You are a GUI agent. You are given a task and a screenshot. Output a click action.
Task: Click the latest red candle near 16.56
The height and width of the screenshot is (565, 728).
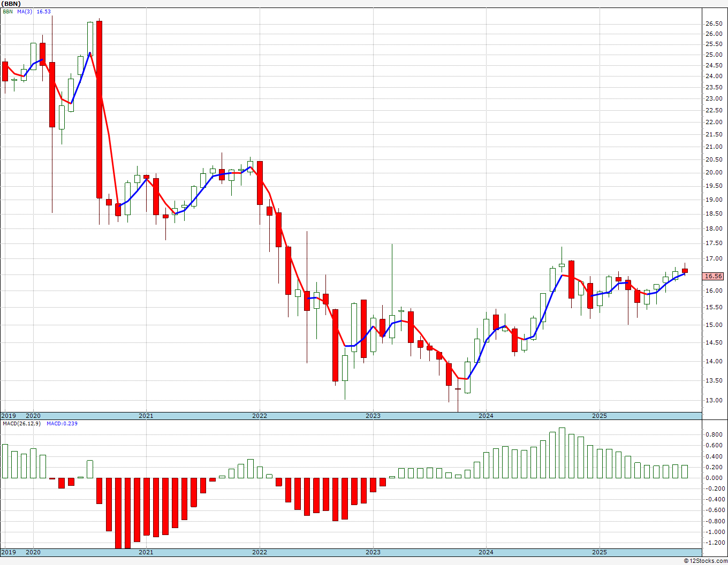tap(685, 271)
